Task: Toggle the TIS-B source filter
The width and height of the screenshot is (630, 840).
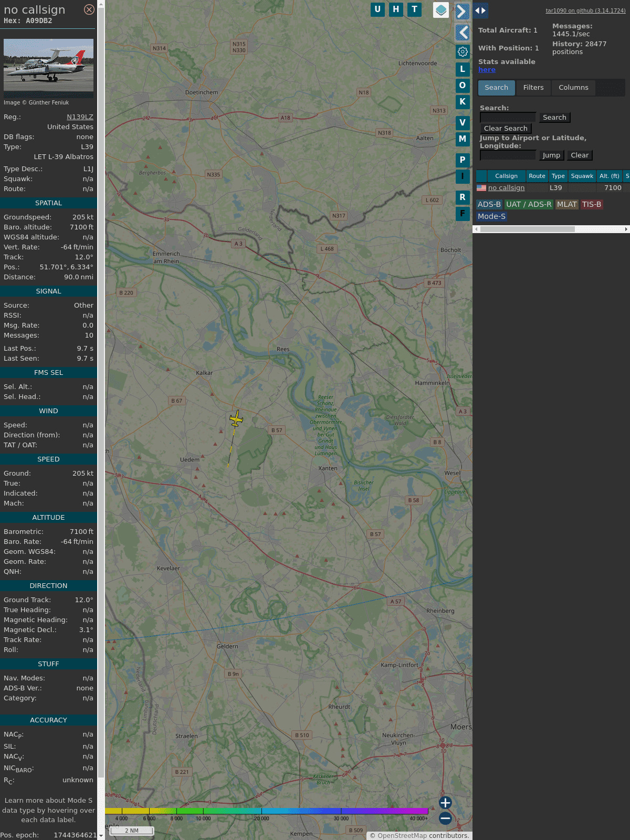Action: point(592,205)
